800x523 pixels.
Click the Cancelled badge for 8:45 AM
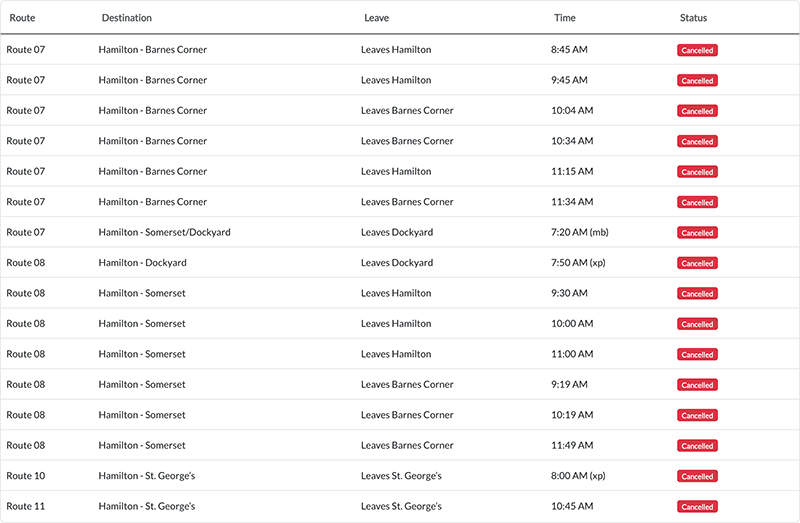coord(697,50)
